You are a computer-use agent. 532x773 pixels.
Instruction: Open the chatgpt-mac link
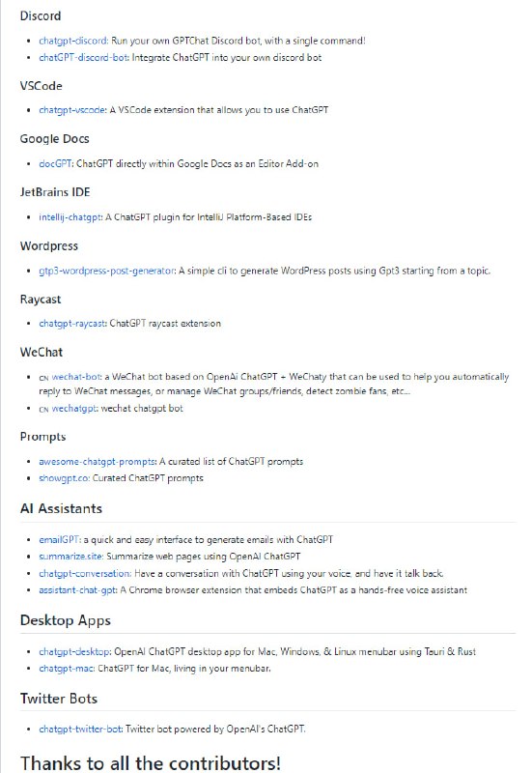(x=67, y=669)
